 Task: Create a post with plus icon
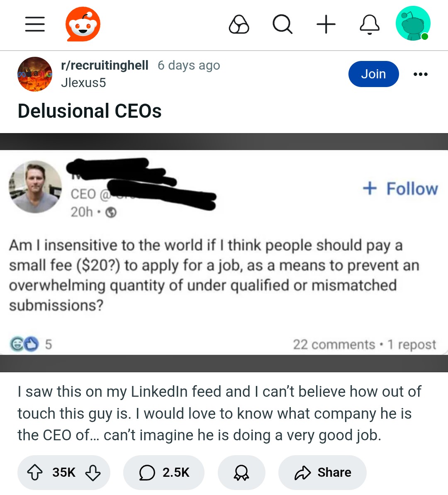click(x=326, y=24)
